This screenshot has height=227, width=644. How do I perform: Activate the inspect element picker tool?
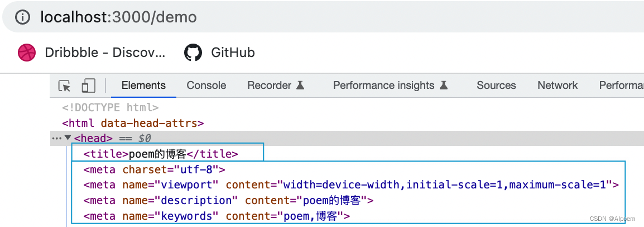coord(65,86)
